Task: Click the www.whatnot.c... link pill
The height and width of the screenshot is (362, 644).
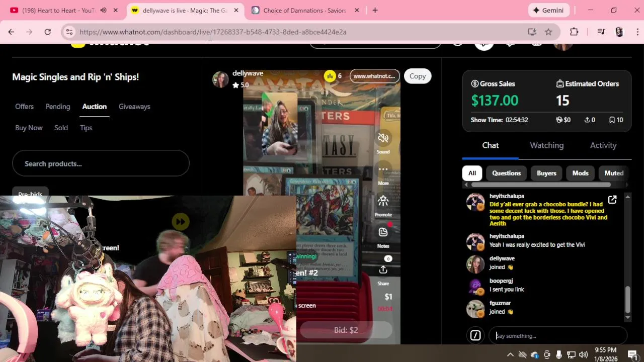Action: click(374, 76)
